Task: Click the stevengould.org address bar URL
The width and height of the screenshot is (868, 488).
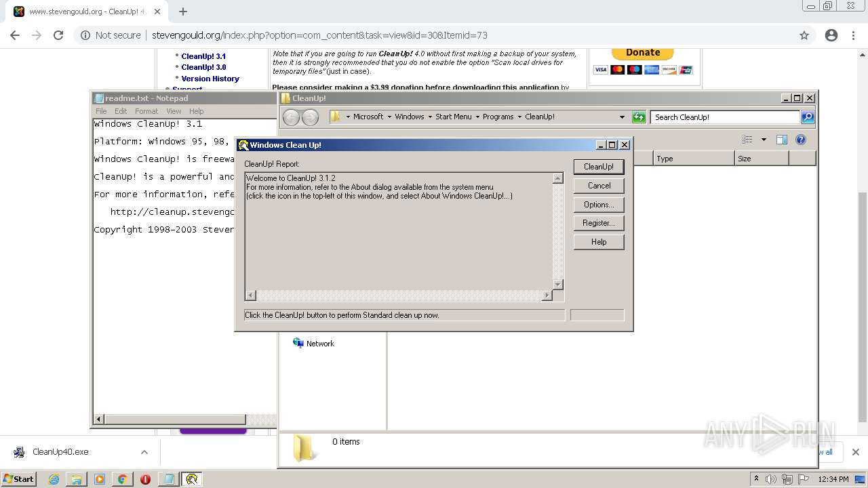Action: [319, 35]
